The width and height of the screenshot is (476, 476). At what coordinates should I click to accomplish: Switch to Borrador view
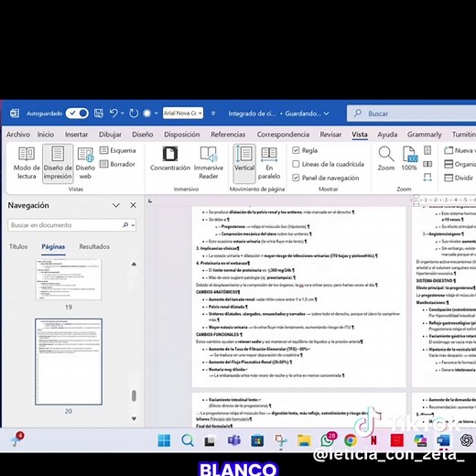[117, 164]
